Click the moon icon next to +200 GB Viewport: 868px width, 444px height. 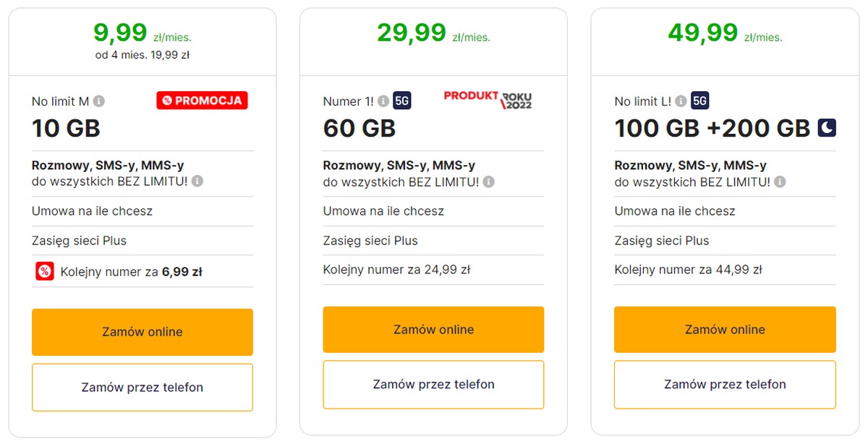827,127
